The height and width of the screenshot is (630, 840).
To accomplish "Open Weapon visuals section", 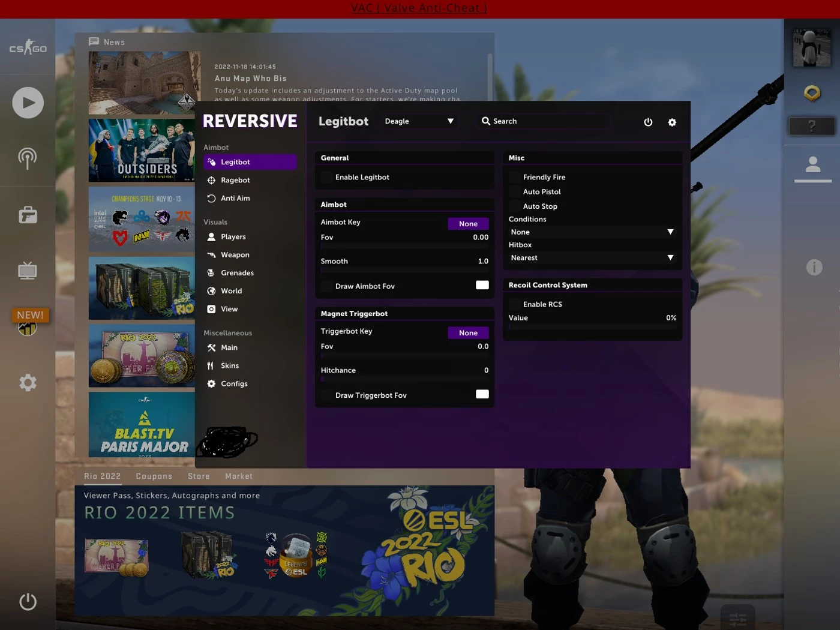I will (250, 255).
